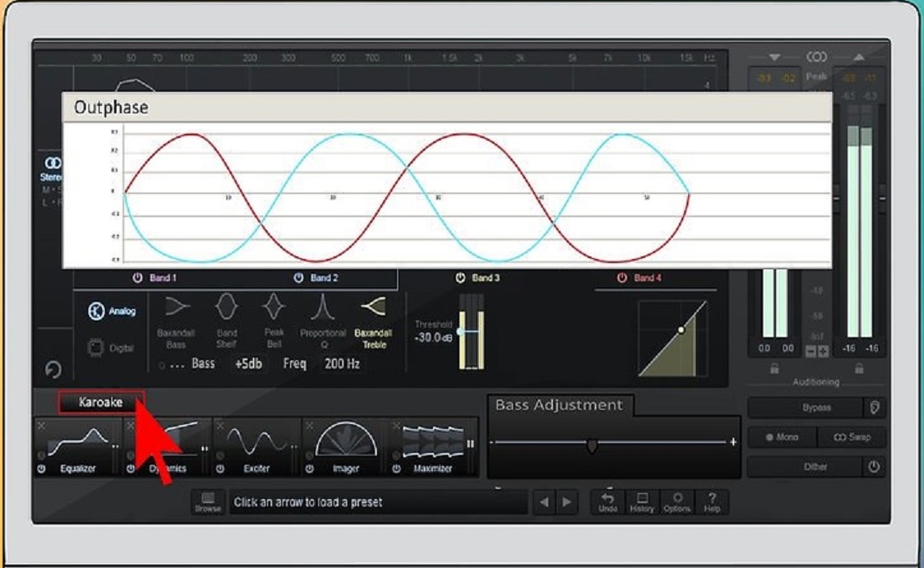Click the Band 1 tab label

[x=163, y=278]
